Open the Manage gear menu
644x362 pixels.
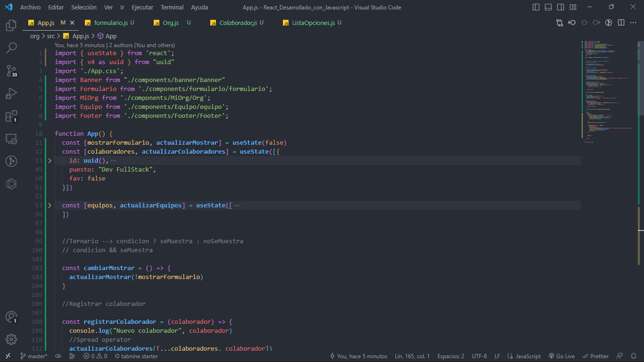[11, 339]
